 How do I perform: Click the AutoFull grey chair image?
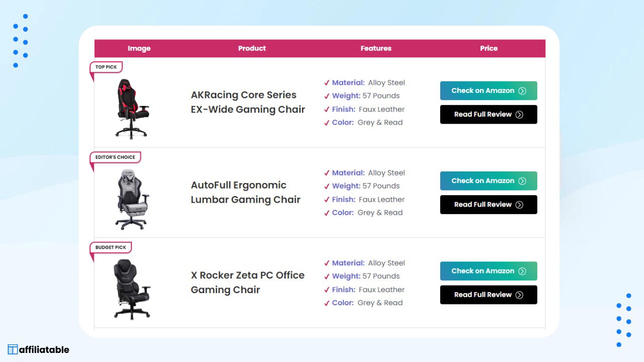tap(132, 199)
